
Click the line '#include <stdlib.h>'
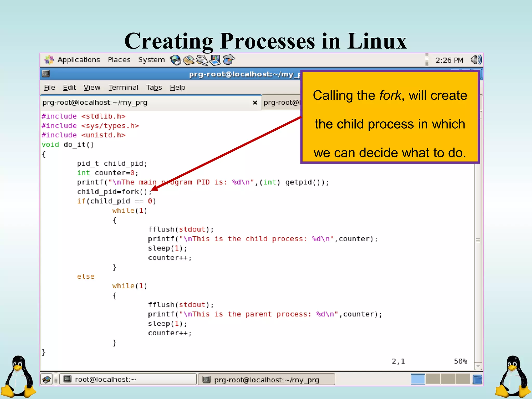tap(83, 116)
